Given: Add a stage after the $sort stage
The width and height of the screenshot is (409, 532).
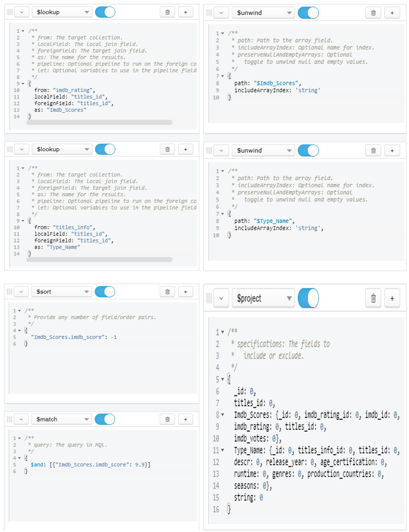Looking at the screenshot, I should pos(186,292).
